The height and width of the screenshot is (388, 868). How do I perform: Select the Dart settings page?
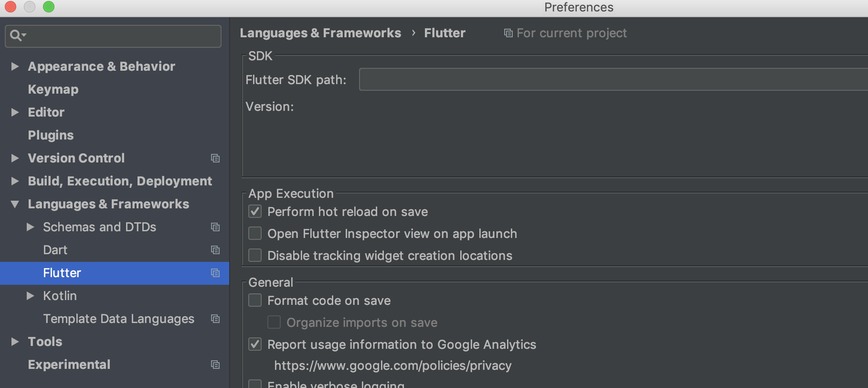coord(55,249)
